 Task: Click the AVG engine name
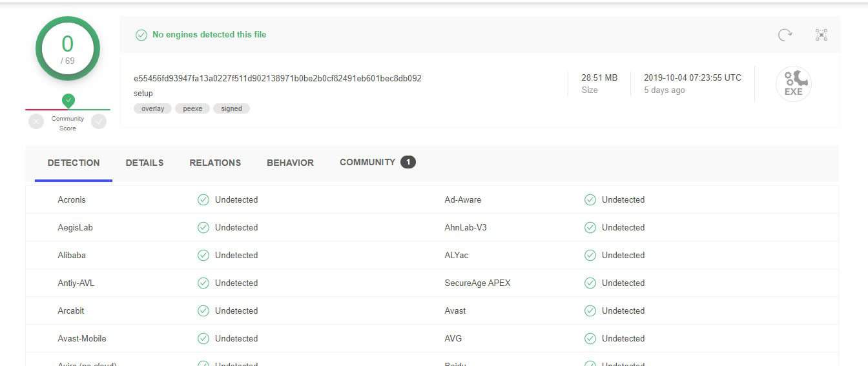pyautogui.click(x=453, y=338)
